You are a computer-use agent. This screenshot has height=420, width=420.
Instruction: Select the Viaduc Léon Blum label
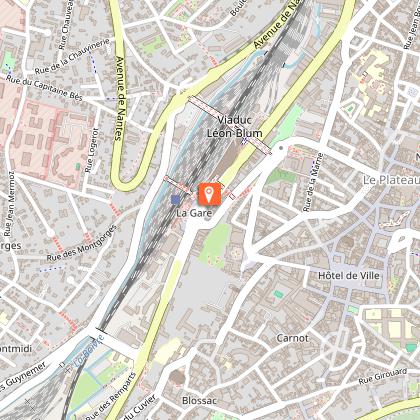[x=235, y=127]
